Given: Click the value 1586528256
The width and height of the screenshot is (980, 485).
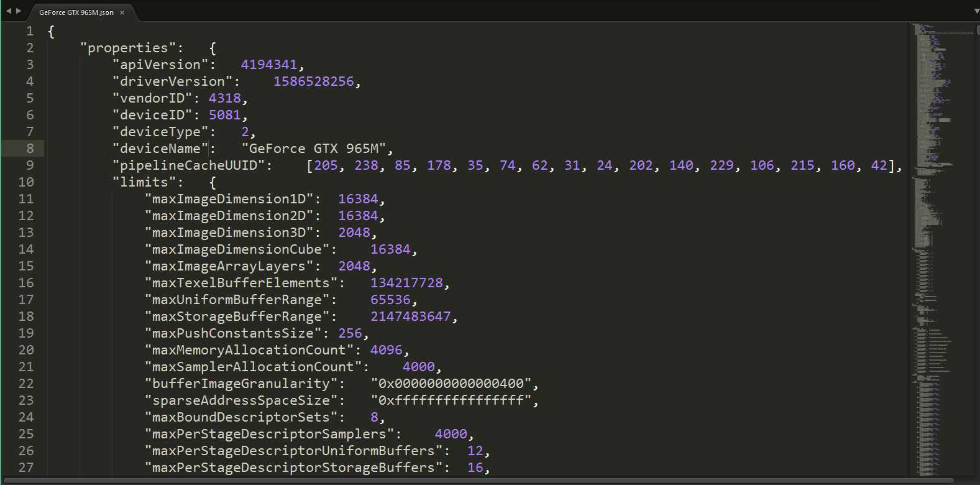Looking at the screenshot, I should pos(314,81).
